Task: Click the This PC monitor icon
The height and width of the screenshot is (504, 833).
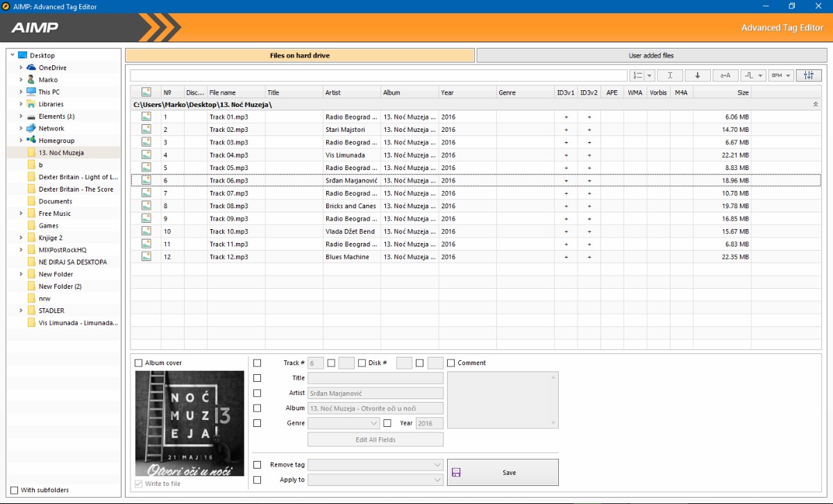Action: (31, 92)
